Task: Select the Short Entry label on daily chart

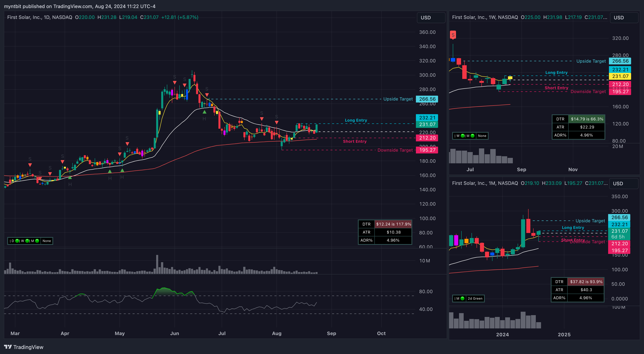Action: click(354, 141)
